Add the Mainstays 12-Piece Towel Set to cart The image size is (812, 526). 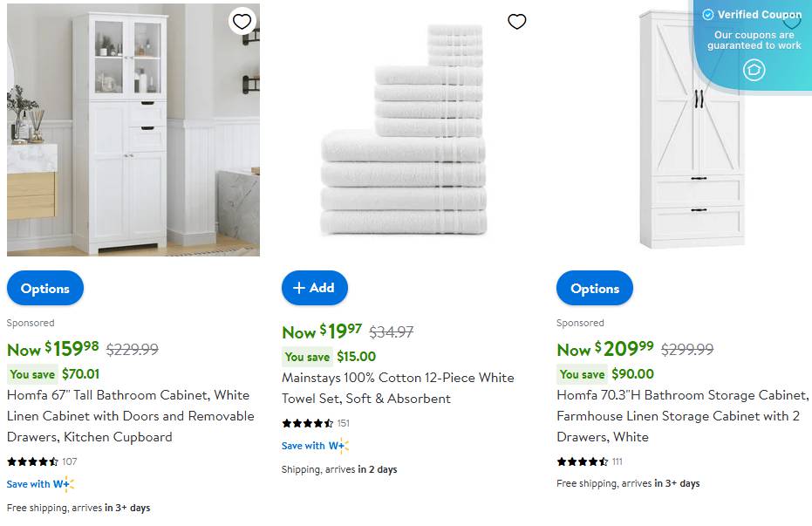tap(315, 288)
